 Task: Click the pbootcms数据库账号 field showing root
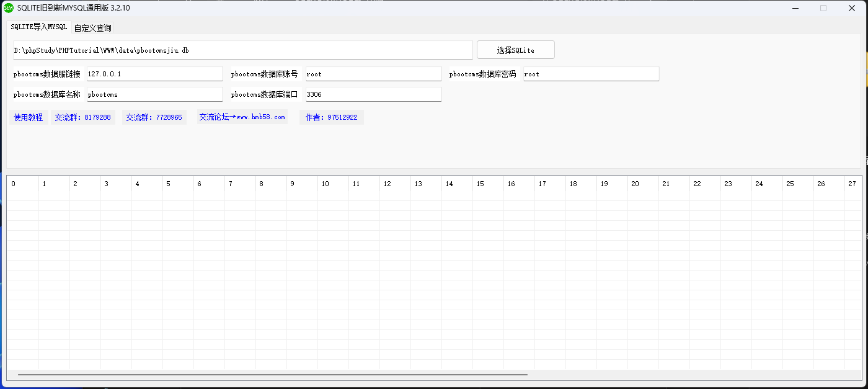pyautogui.click(x=373, y=73)
